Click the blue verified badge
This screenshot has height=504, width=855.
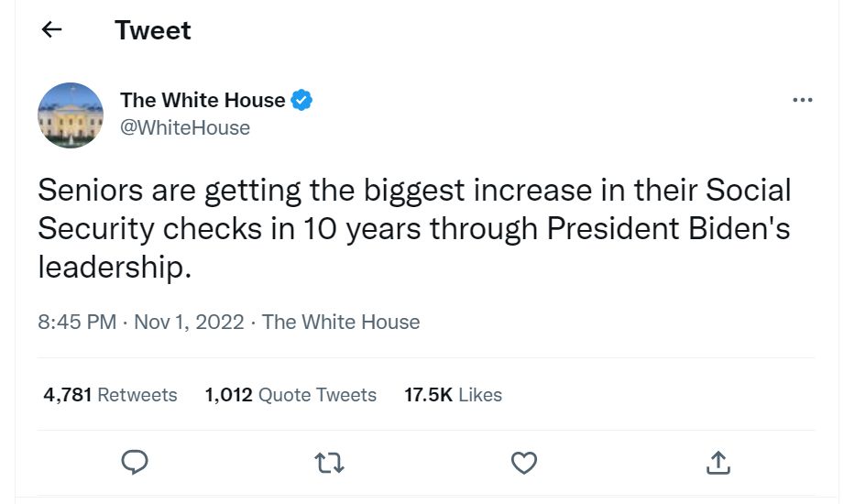302,100
